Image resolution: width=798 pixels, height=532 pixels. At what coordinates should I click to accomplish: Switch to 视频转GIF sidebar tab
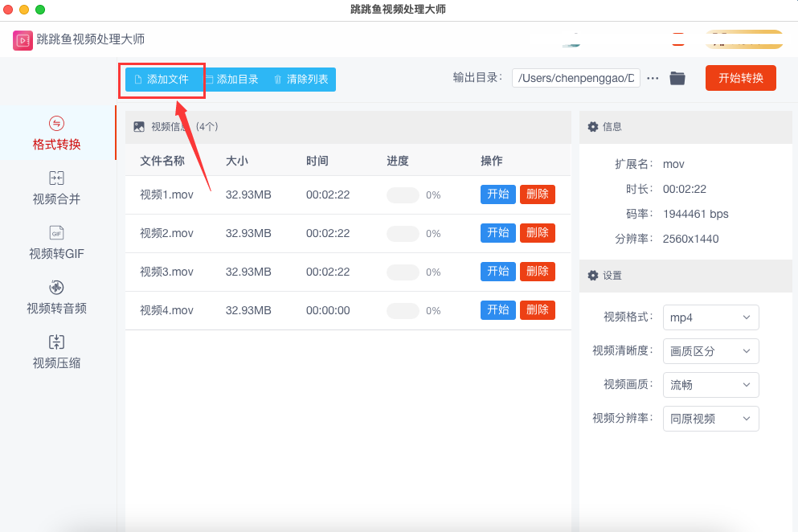pos(56,243)
